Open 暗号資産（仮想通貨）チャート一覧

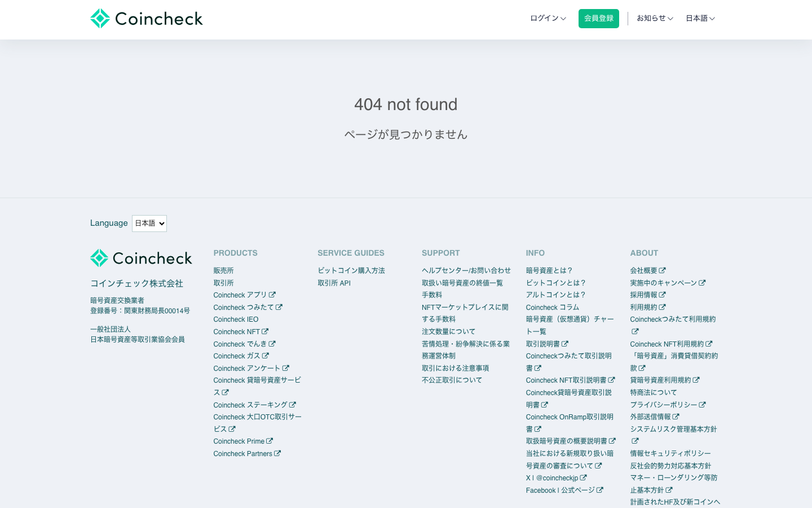point(570,326)
